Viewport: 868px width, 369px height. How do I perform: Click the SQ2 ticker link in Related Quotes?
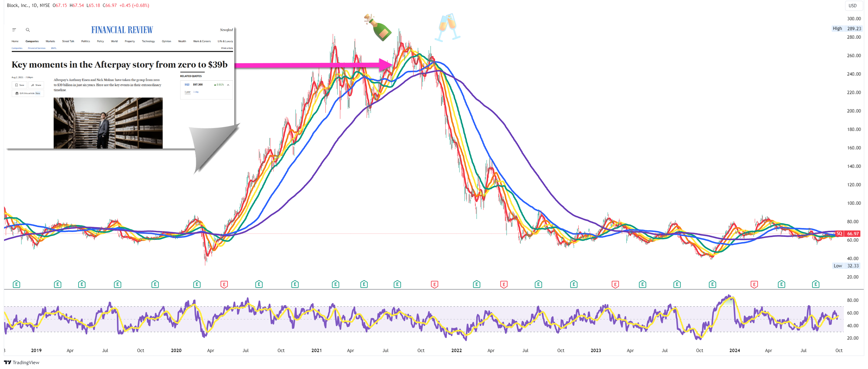pos(187,85)
